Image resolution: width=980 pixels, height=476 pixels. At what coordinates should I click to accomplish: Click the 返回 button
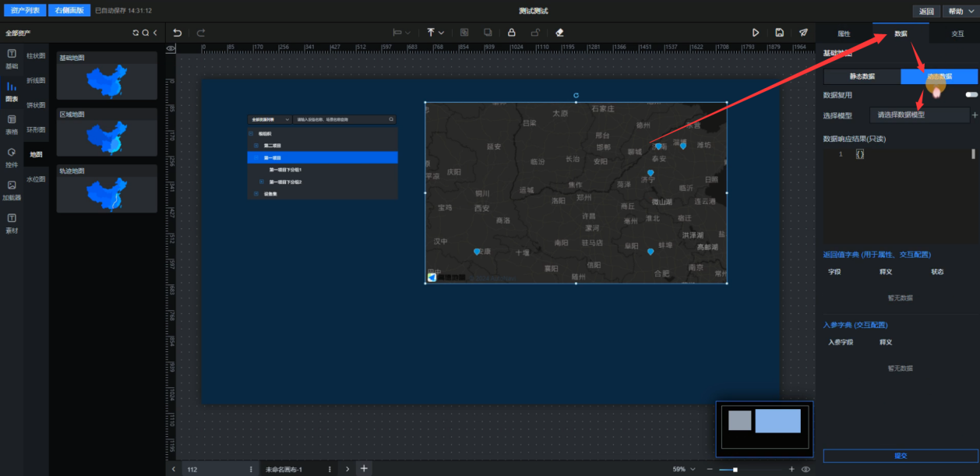926,11
